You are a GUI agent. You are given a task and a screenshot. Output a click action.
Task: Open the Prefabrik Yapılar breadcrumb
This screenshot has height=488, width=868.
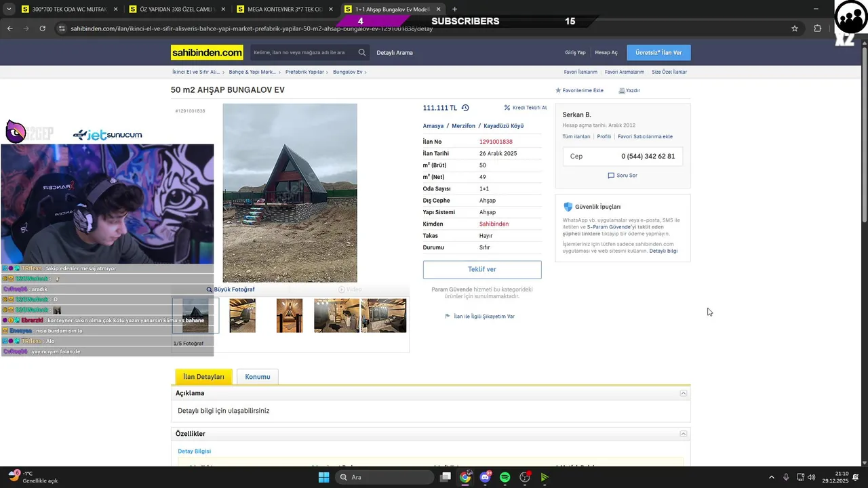[x=304, y=72]
